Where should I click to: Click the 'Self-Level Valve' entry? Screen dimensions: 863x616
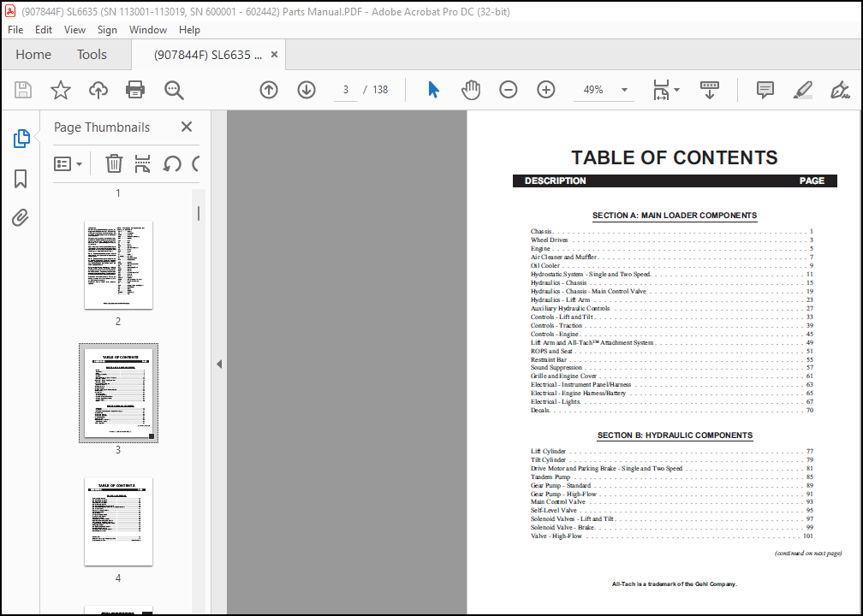coord(671,511)
